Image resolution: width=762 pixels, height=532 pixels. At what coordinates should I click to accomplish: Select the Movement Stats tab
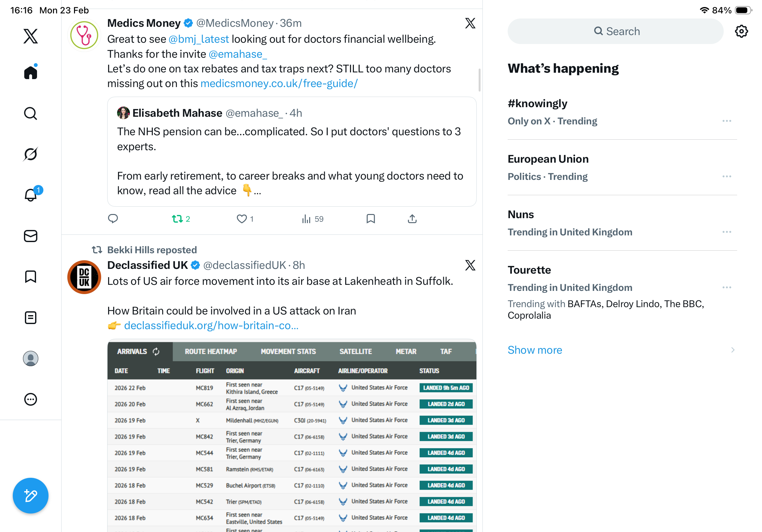(288, 351)
